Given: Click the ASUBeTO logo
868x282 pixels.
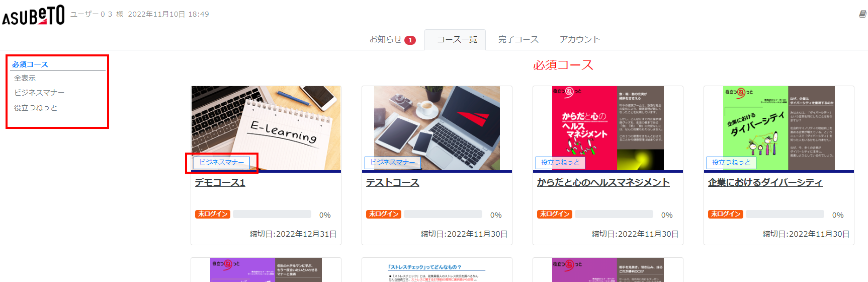Looking at the screenshot, I should (x=33, y=15).
